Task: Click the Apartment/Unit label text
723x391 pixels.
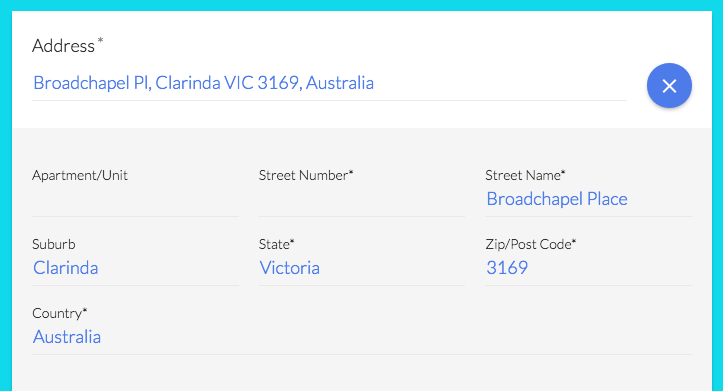Action: 80,175
